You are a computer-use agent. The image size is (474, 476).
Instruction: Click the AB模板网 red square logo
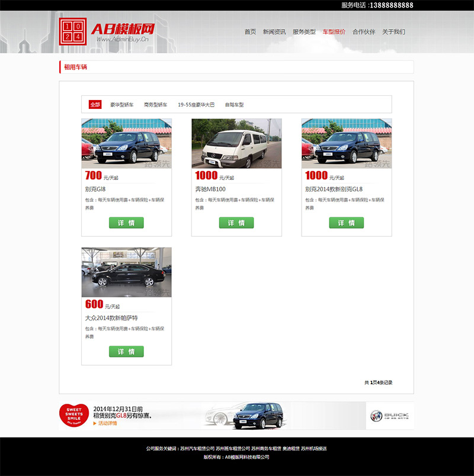tap(73, 31)
